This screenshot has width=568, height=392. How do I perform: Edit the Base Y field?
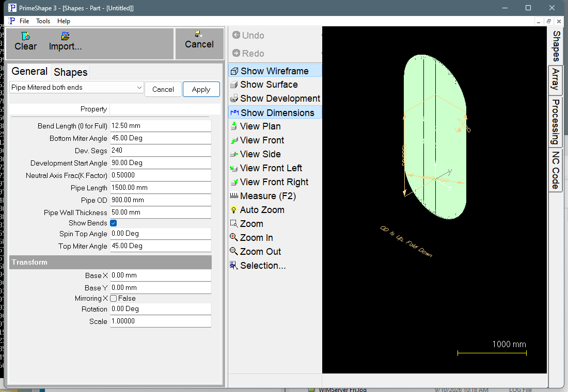[161, 287]
